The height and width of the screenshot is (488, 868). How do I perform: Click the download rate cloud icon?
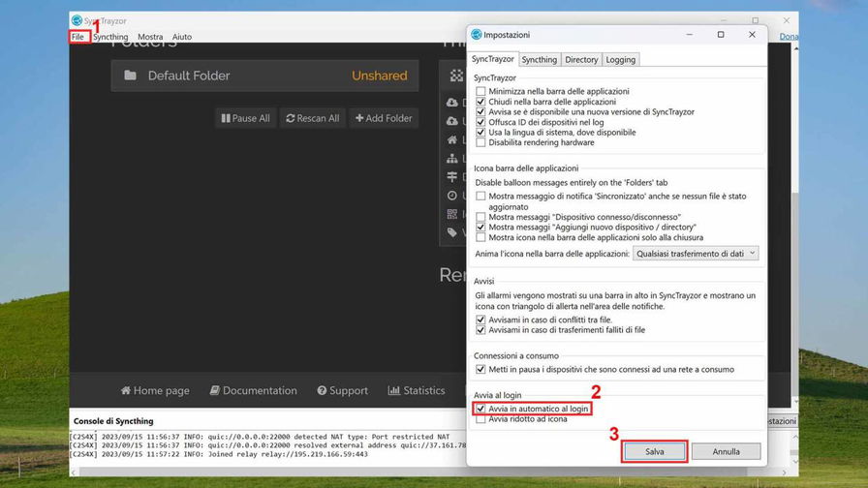[452, 103]
